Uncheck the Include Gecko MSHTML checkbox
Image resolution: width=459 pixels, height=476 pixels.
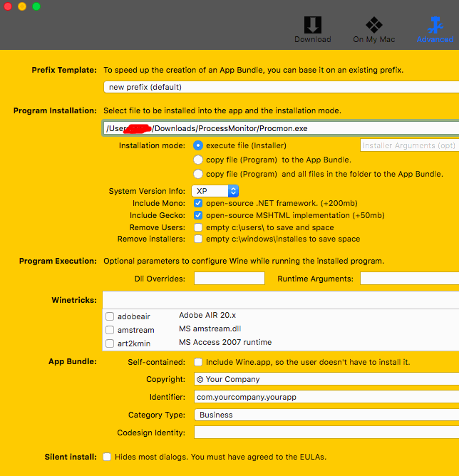pyautogui.click(x=198, y=215)
